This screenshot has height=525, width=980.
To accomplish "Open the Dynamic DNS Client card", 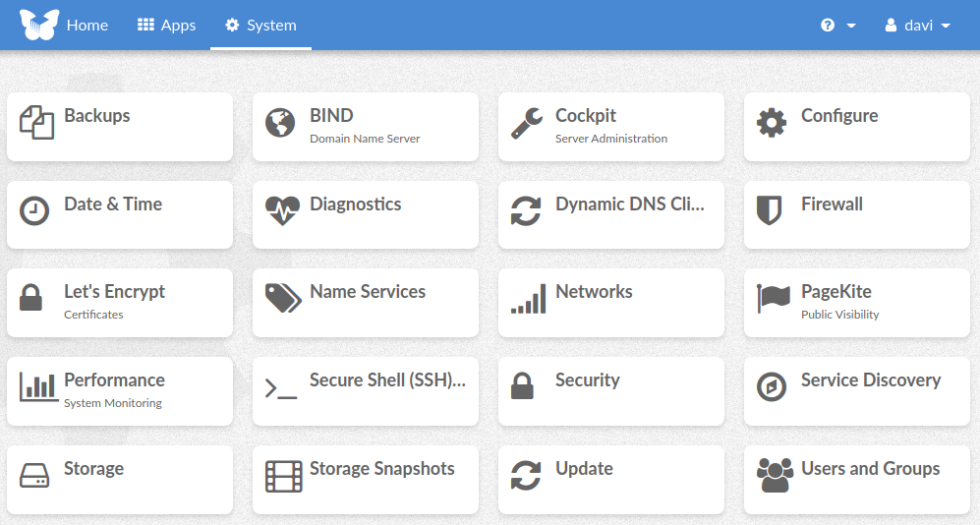I will click(610, 214).
